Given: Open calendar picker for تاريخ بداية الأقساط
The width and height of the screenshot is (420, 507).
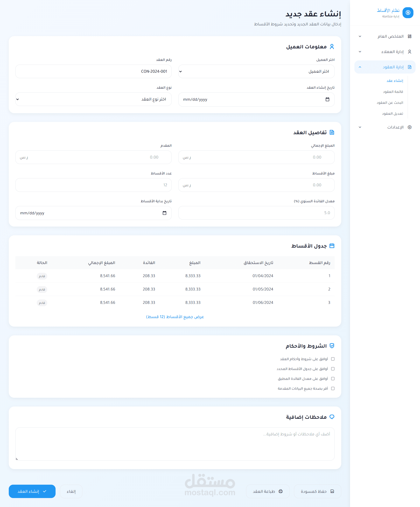Looking at the screenshot, I should pos(164,213).
